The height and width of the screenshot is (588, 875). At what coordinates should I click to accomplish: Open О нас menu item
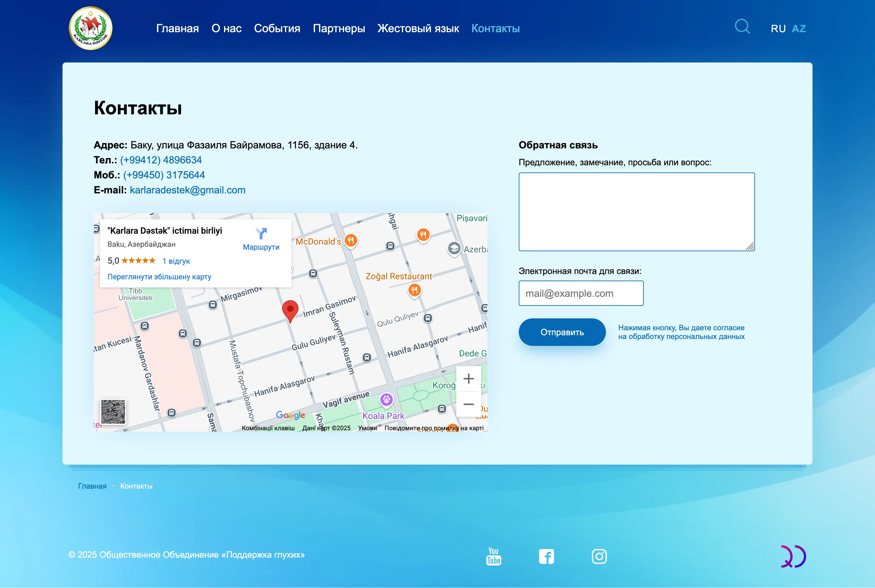click(x=227, y=28)
